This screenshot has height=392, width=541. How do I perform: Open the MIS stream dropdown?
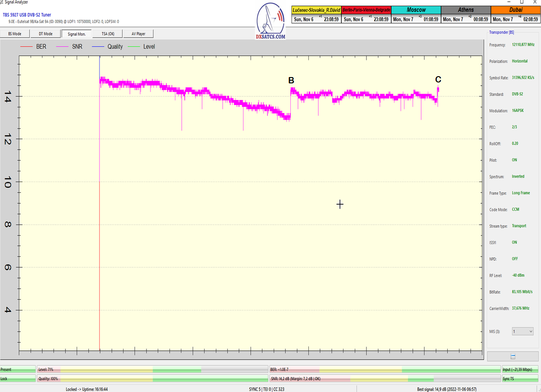coord(523,332)
